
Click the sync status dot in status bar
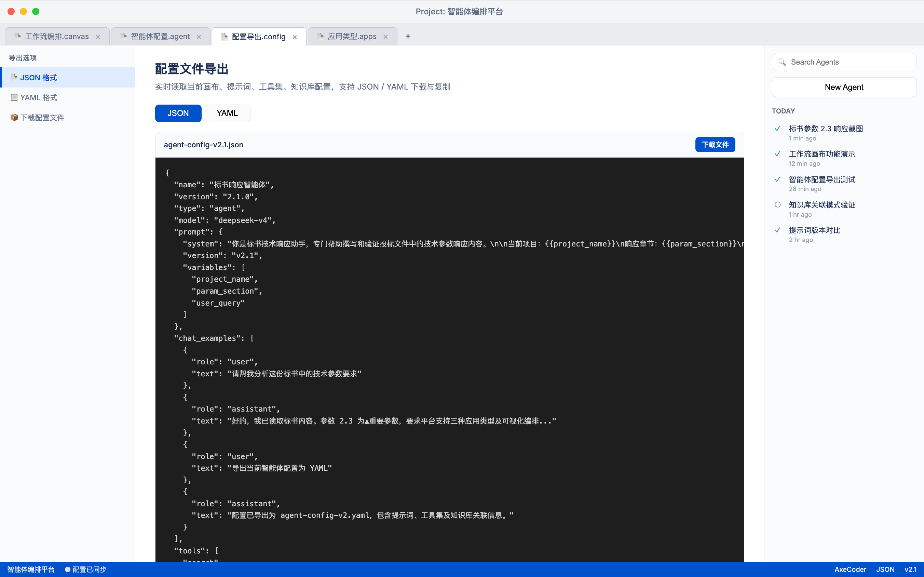coord(68,569)
